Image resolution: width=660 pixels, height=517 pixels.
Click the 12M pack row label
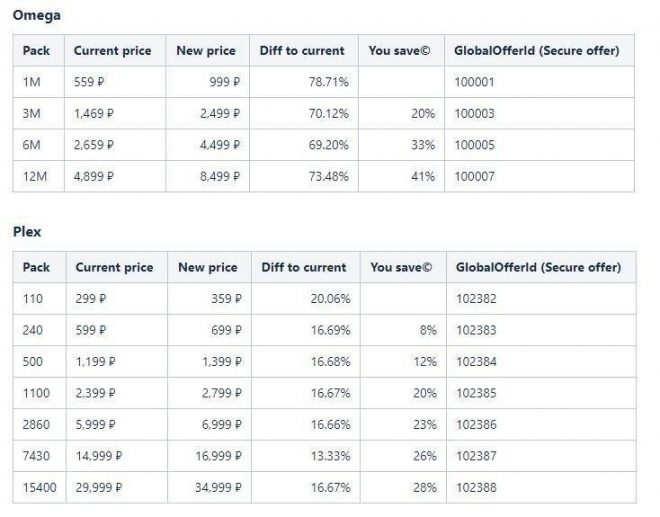click(39, 176)
